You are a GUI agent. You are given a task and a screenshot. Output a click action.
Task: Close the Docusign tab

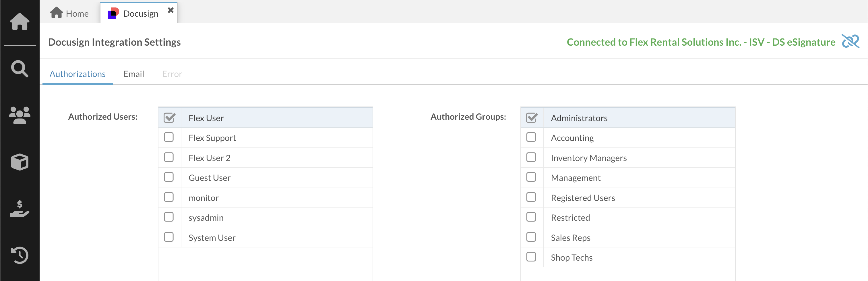pos(170,10)
